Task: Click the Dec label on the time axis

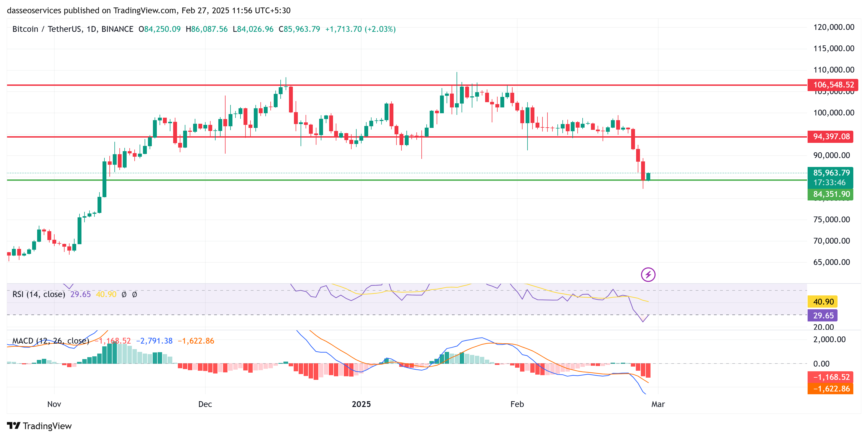Action: [x=205, y=404]
